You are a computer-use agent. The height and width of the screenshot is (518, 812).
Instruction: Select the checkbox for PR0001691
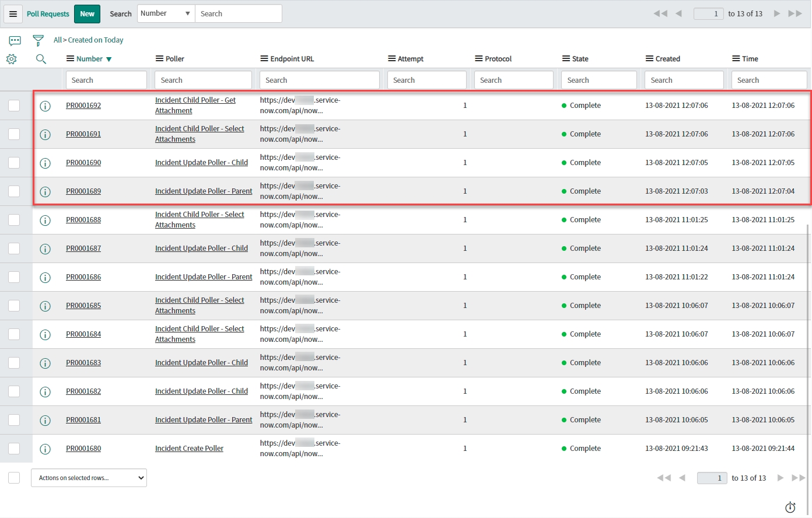coord(14,134)
